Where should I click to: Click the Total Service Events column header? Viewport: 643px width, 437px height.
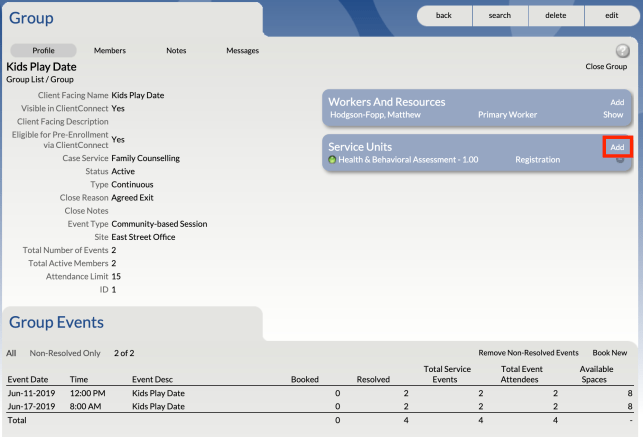point(447,374)
